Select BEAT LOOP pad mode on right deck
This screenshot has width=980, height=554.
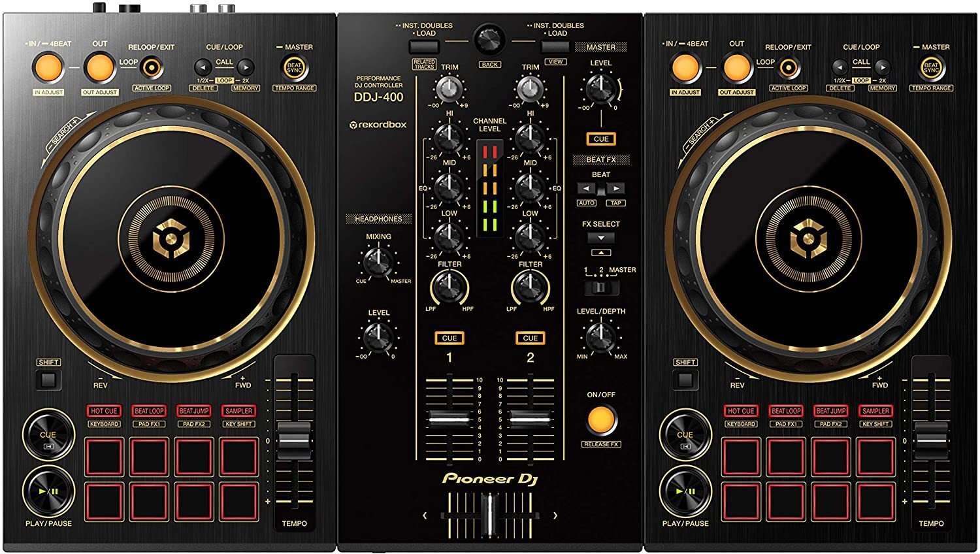[786, 411]
